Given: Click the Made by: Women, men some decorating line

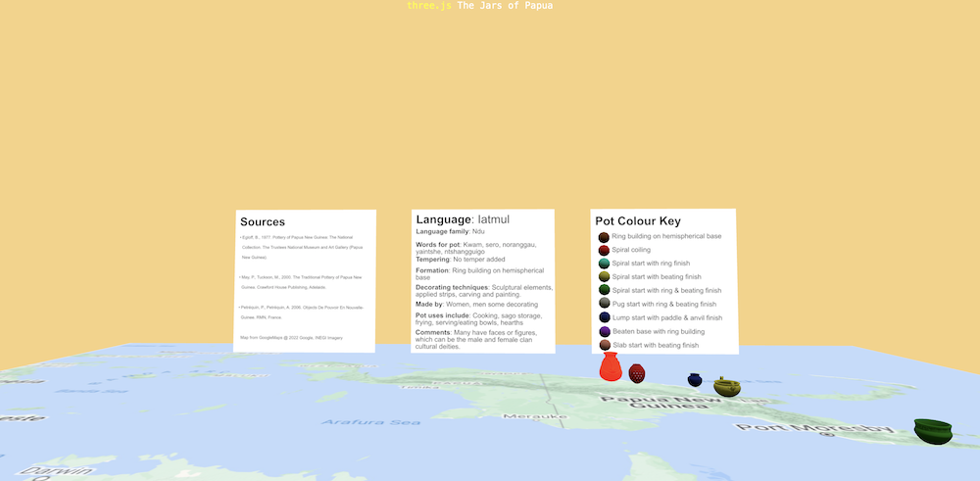Looking at the screenshot, I should [x=477, y=305].
